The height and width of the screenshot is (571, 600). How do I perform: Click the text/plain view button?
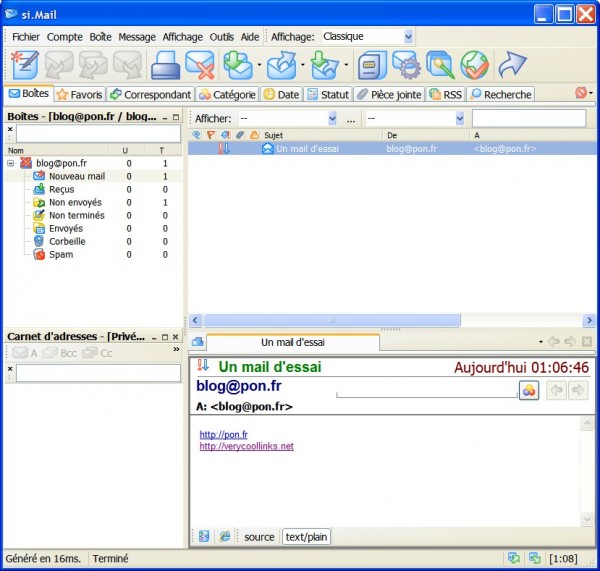306,537
